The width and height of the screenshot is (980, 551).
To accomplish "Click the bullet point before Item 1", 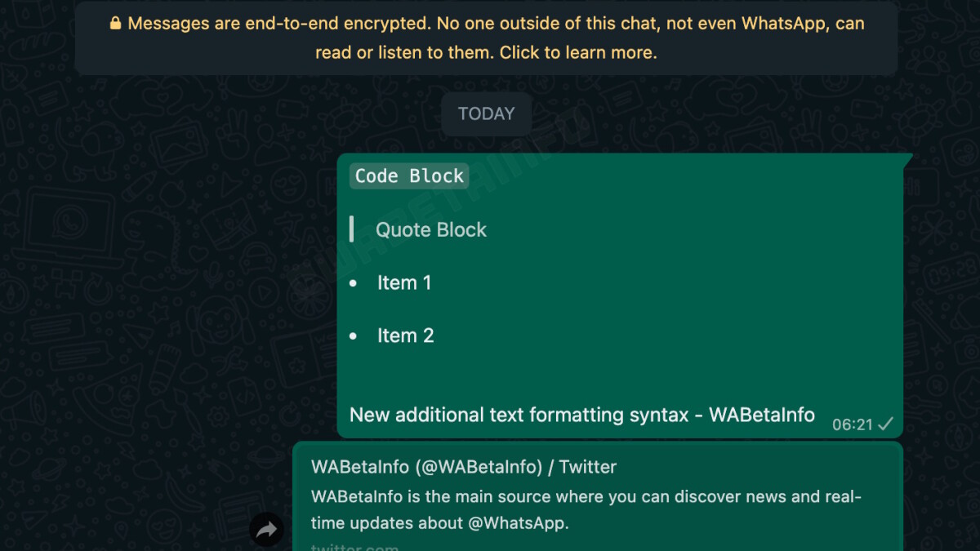I will 354,283.
